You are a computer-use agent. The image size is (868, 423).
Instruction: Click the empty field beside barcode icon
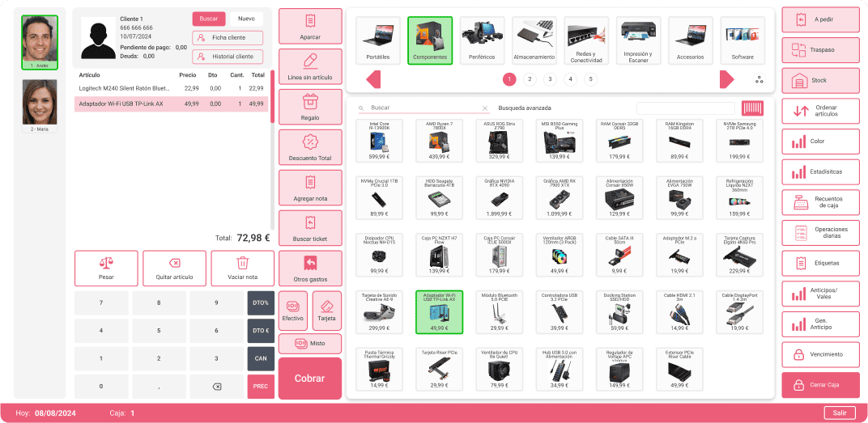(685, 108)
